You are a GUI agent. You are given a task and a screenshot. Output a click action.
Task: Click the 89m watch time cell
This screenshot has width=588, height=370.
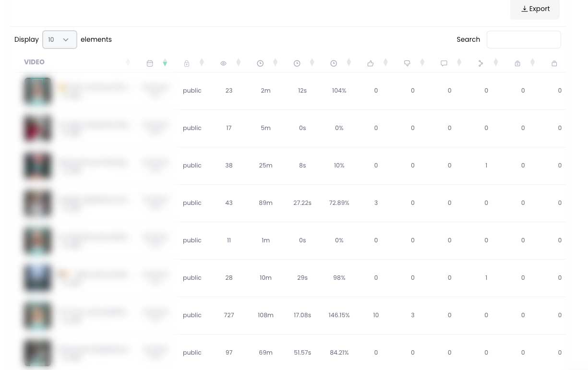point(265,203)
